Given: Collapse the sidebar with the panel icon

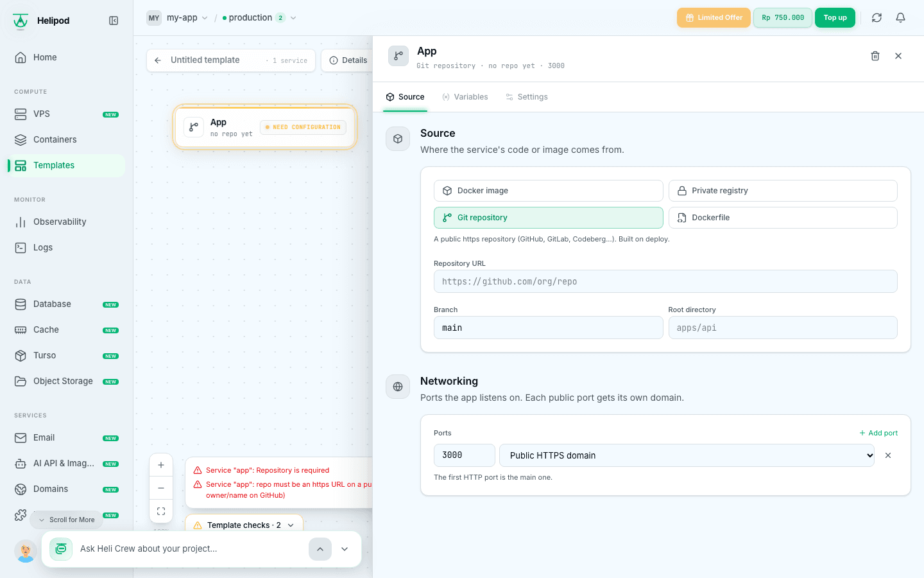Looking at the screenshot, I should click(114, 21).
